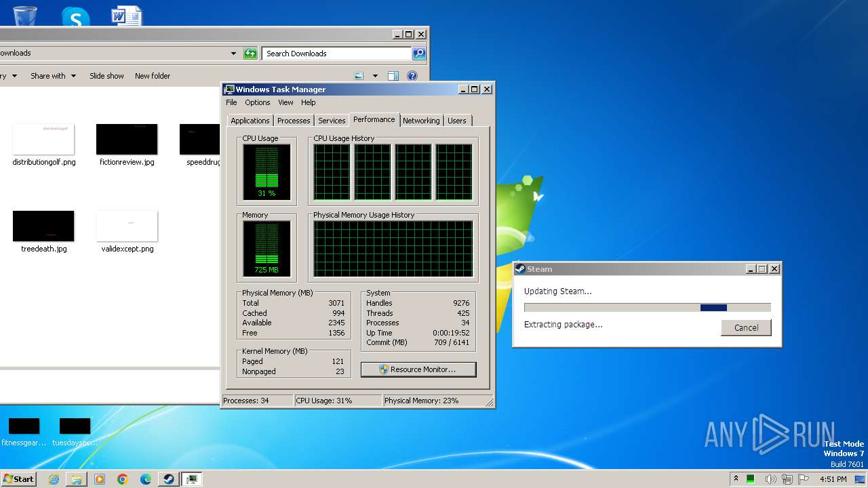Open the view options dropdown arrow
The height and width of the screenshot is (488, 868).
pyautogui.click(x=374, y=76)
